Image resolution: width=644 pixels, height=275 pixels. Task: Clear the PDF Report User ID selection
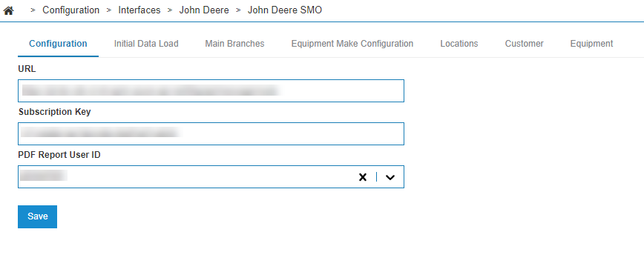(363, 177)
